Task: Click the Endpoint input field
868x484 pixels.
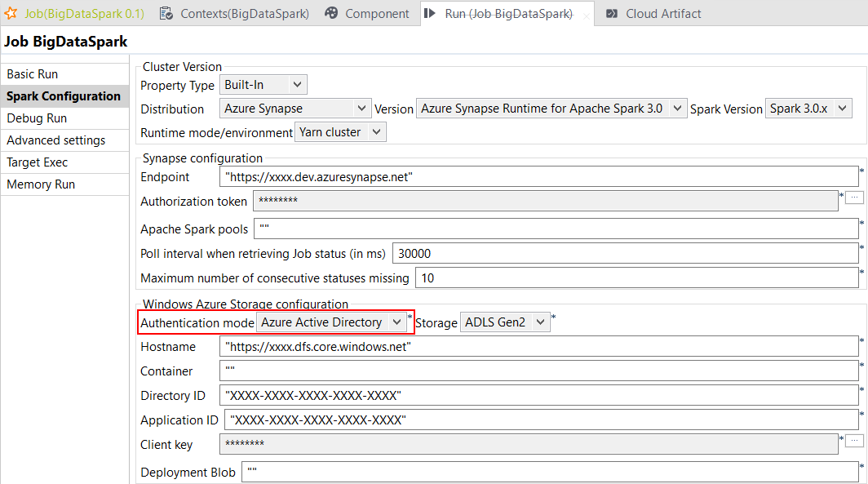Action: click(538, 177)
